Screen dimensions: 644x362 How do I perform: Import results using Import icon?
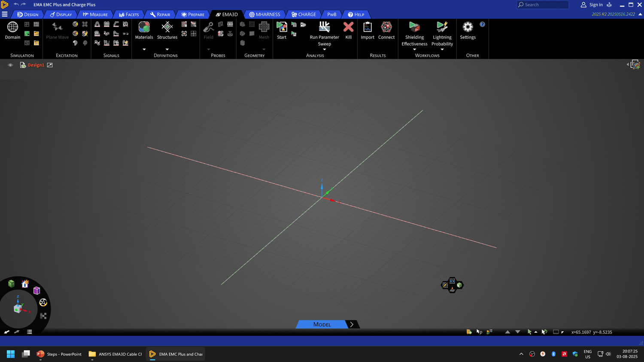click(x=368, y=30)
